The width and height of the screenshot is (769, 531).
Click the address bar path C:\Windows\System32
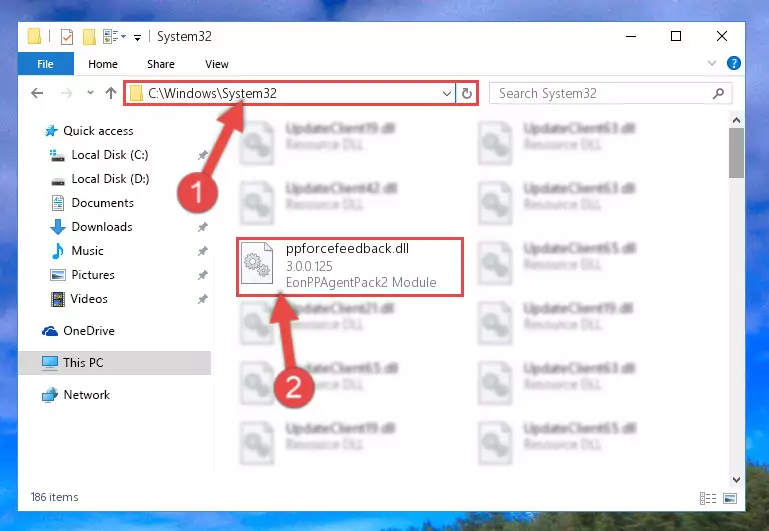click(x=212, y=93)
